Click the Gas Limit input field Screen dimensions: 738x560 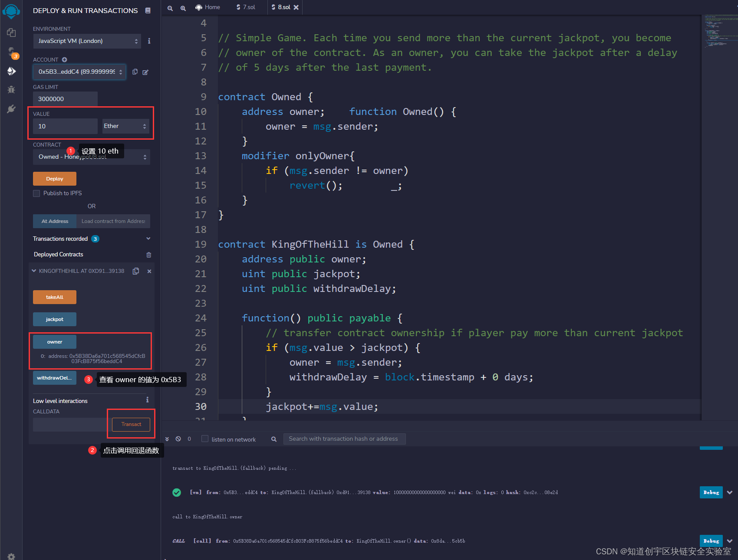click(x=65, y=99)
